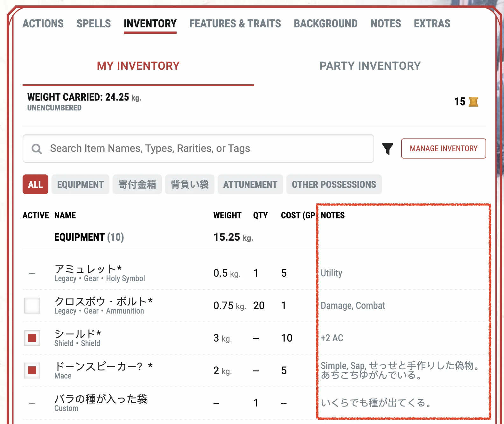Image resolution: width=504 pixels, height=424 pixels.
Task: Uncheck the ドーンスピーカー mace active box
Action: [x=32, y=371]
